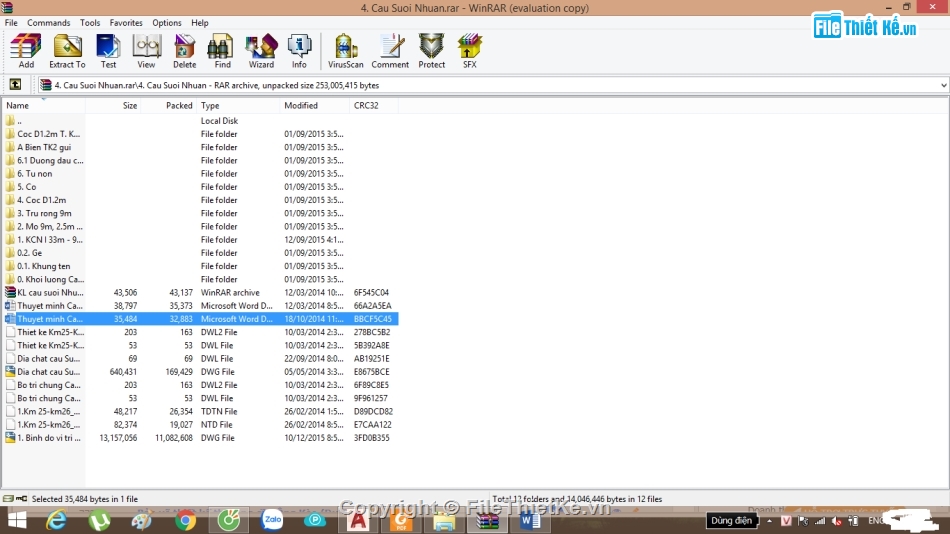Select the '6.1 Duong dau c...' folder

click(201, 161)
